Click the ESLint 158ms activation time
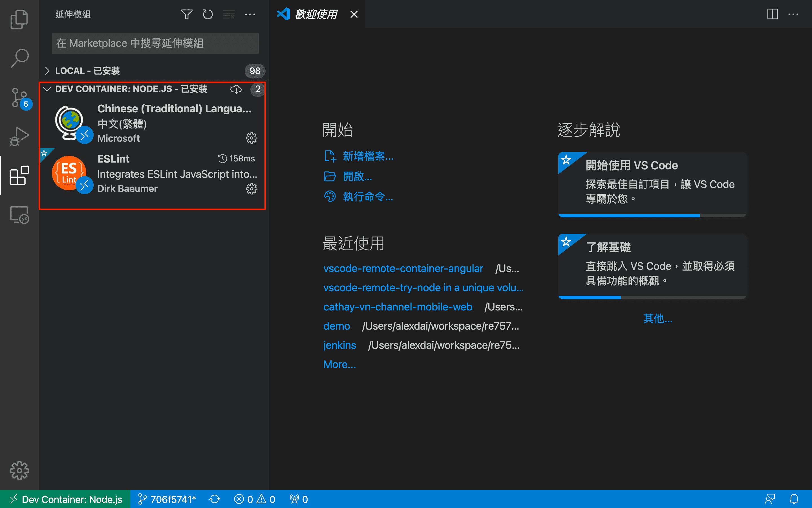The height and width of the screenshot is (508, 812). coord(237,159)
